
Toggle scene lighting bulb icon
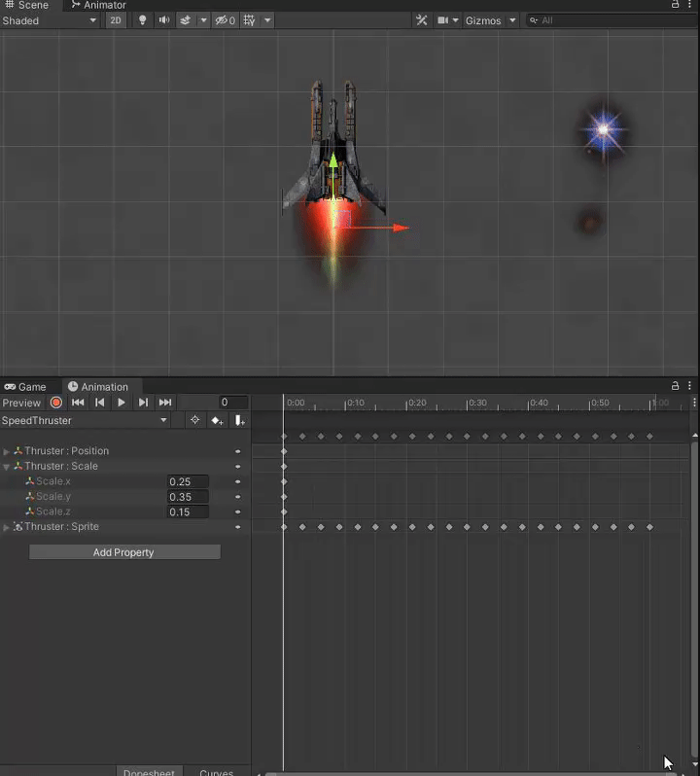pyautogui.click(x=143, y=20)
